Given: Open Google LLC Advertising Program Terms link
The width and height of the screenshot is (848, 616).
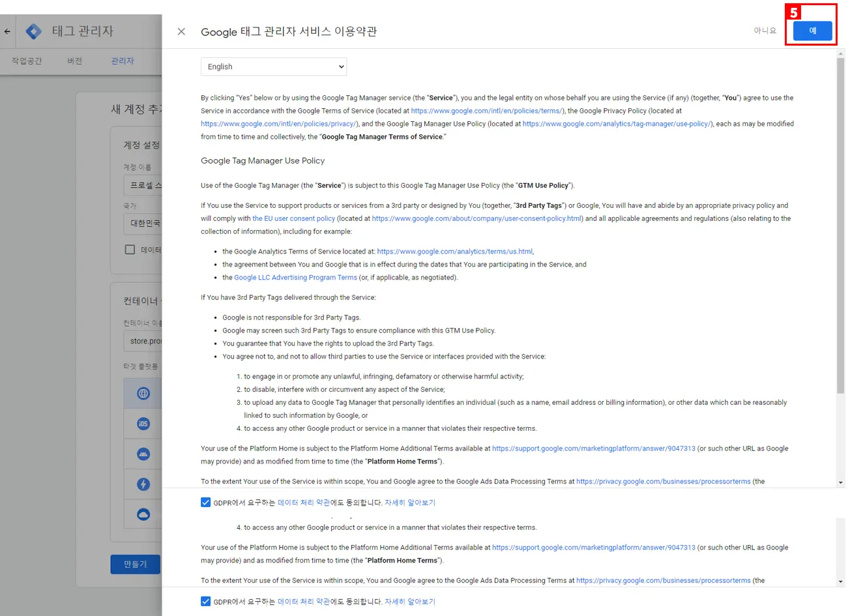Looking at the screenshot, I should (296, 278).
